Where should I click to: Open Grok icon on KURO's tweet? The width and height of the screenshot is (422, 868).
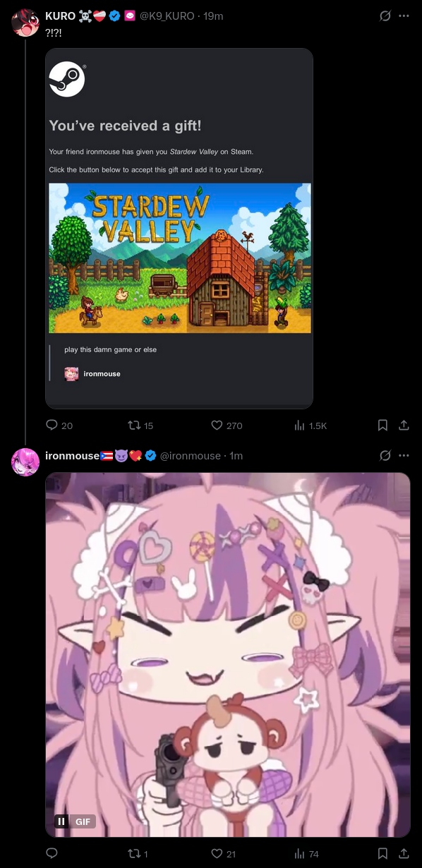385,16
